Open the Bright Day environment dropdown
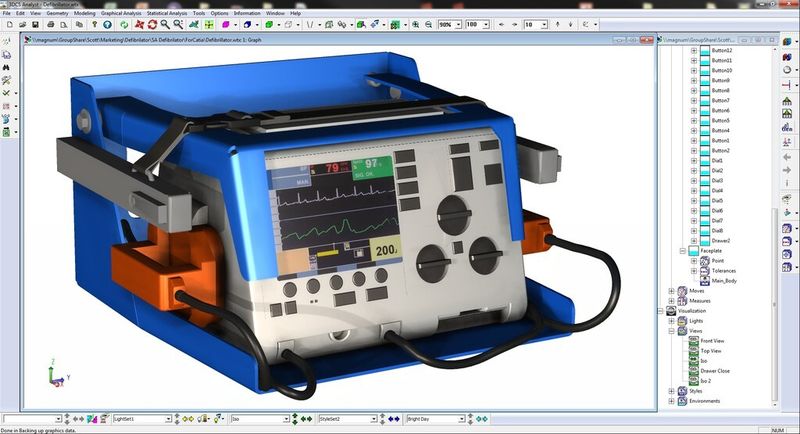 [x=462, y=419]
